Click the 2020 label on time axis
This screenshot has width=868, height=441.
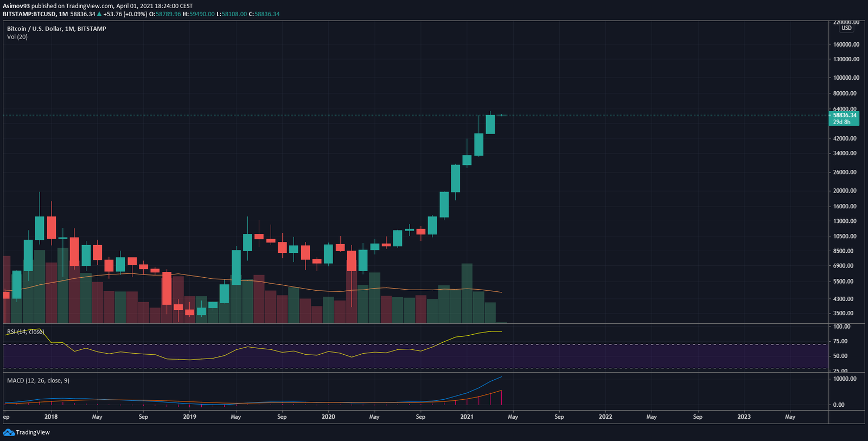coord(328,417)
